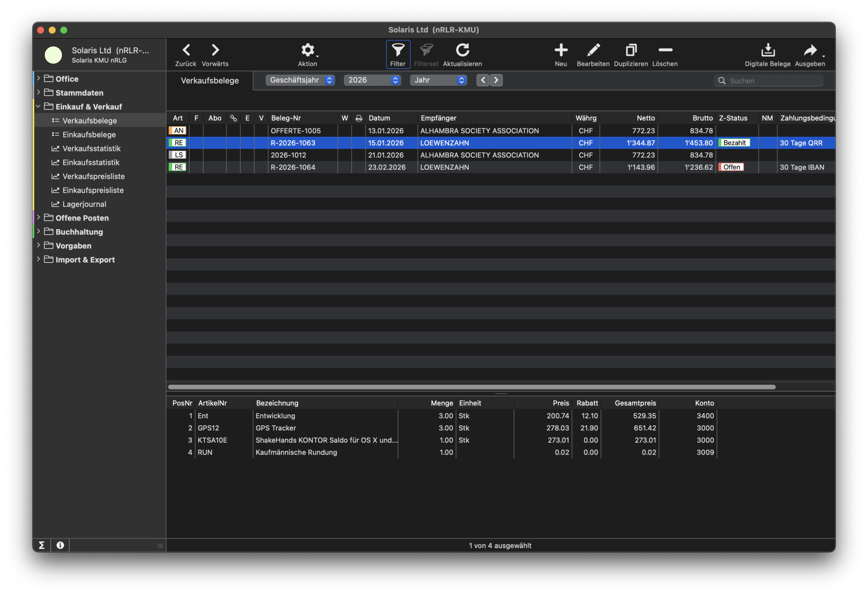Click the Löschen minus icon
Image resolution: width=868 pixels, height=595 pixels.
665,50
